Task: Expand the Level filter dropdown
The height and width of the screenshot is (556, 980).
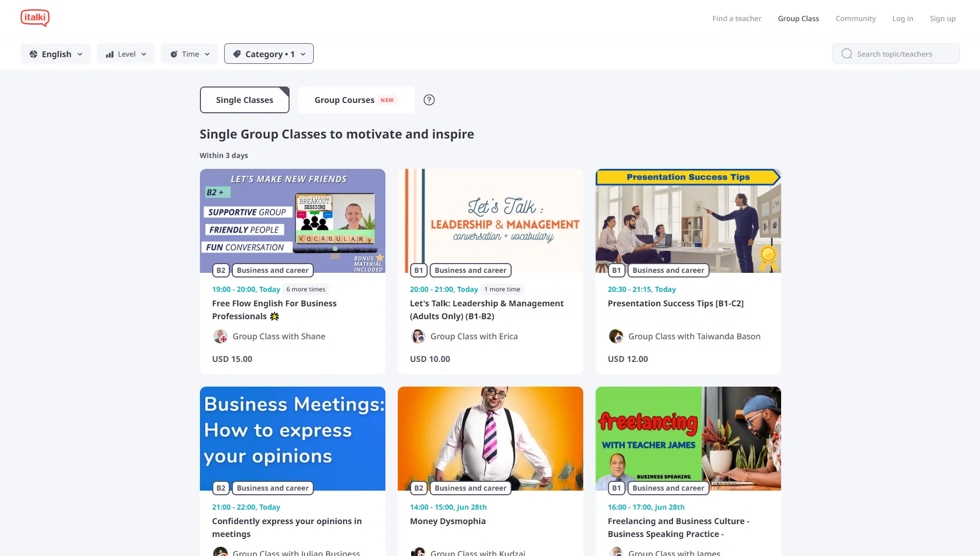Action: (126, 54)
